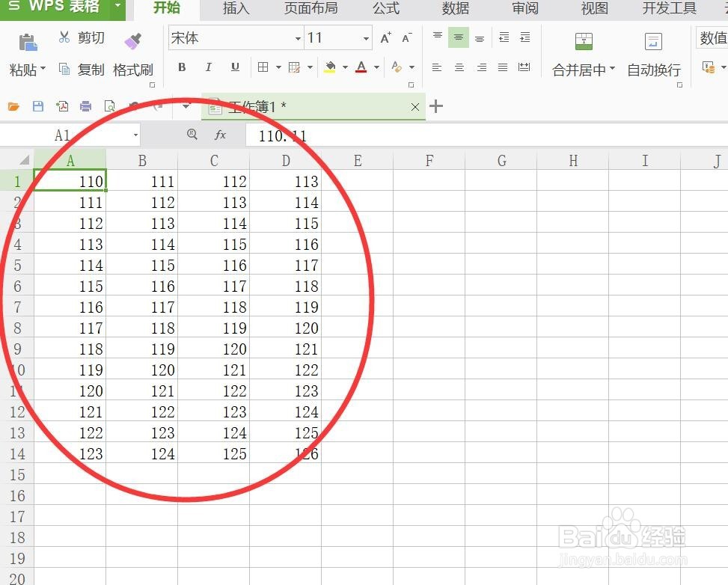Open the folder icon in quick toolbar
The height and width of the screenshot is (585, 728).
click(x=13, y=107)
